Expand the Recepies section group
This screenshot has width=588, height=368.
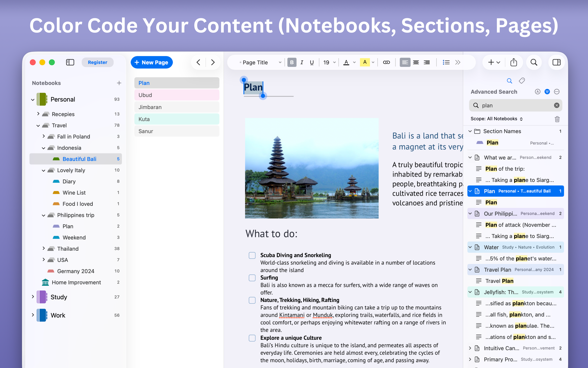[38, 114]
